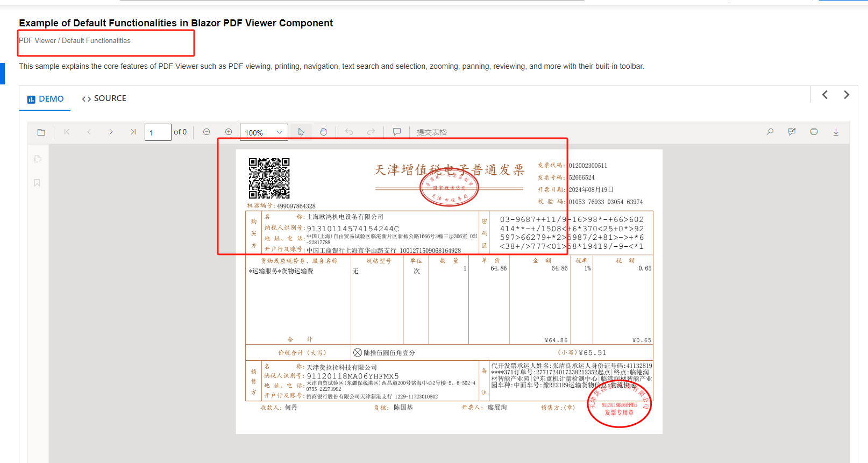
Task: Toggle the bookmark side panel
Action: tap(37, 183)
